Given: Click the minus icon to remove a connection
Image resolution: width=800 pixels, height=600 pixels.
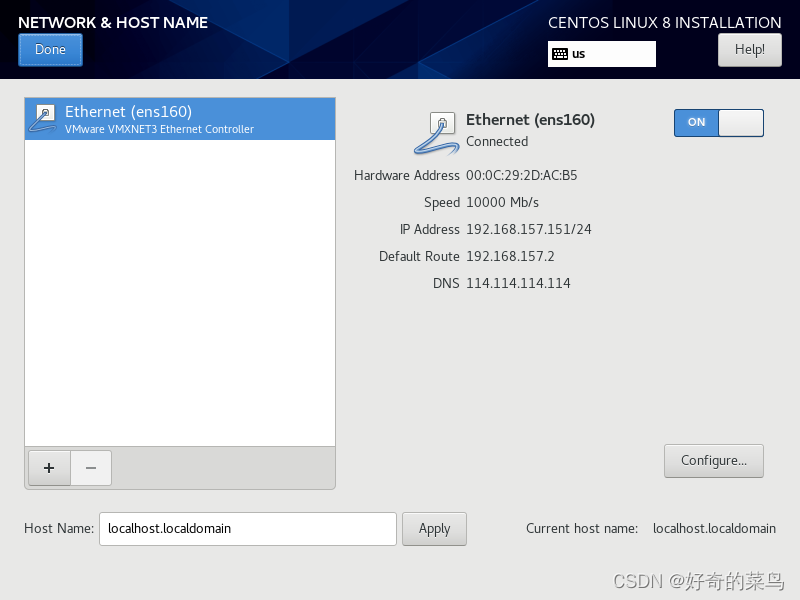Looking at the screenshot, I should (x=90, y=468).
